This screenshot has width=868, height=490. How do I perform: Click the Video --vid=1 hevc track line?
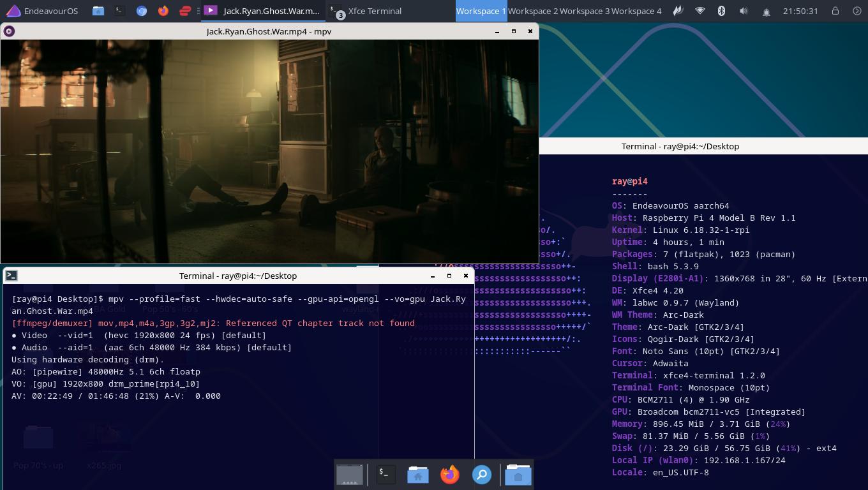click(138, 335)
